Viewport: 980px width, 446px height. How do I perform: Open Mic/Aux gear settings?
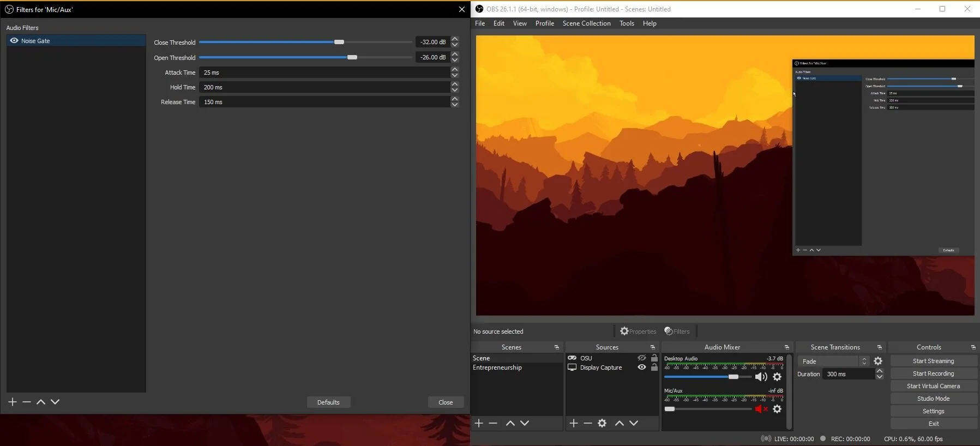(777, 409)
